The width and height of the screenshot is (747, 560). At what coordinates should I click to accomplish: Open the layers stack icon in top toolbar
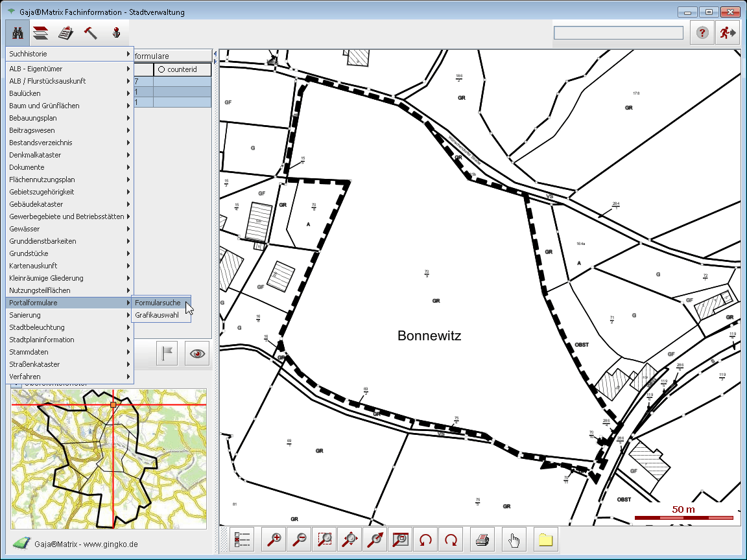point(41,33)
